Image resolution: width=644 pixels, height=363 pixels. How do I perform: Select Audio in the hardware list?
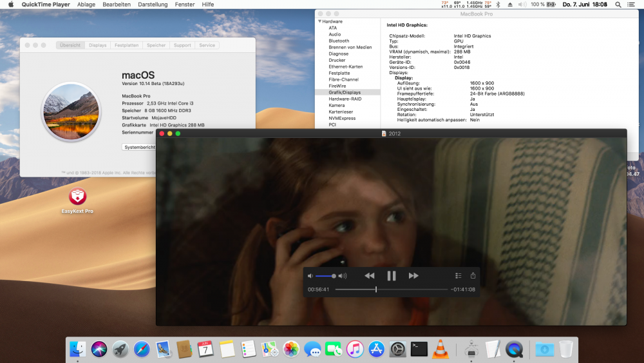[335, 35]
